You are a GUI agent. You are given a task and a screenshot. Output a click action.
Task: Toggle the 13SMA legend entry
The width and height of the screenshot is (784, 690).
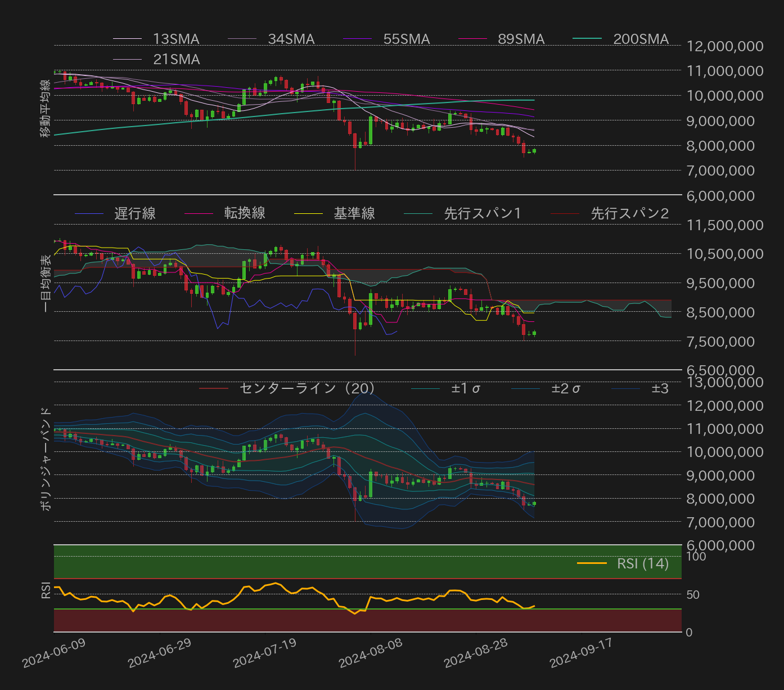tap(156, 39)
